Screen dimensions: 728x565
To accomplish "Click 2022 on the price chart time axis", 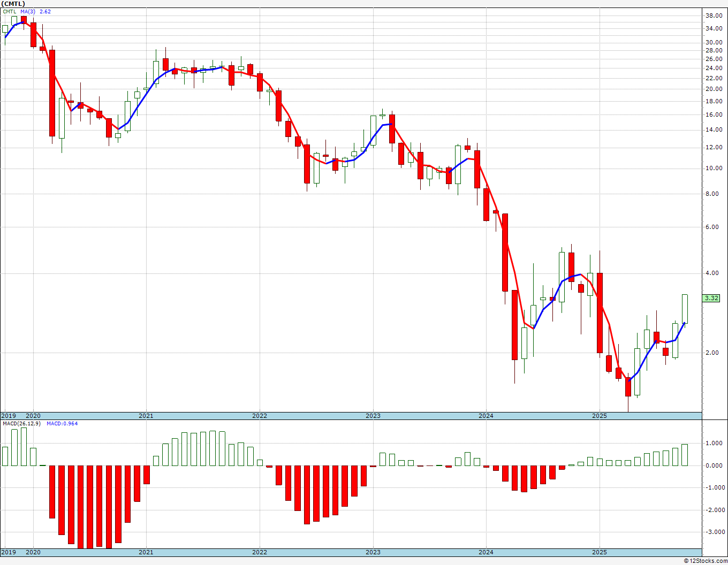I will [260, 416].
